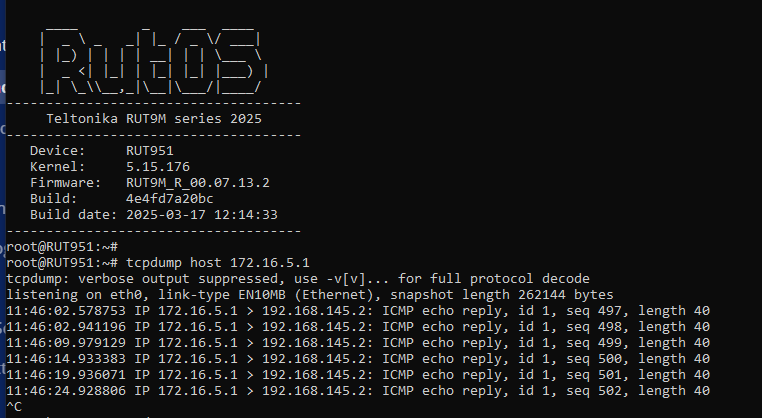Click the snapshot length 262144 bytes text
This screenshot has height=418, width=762.
click(x=502, y=295)
